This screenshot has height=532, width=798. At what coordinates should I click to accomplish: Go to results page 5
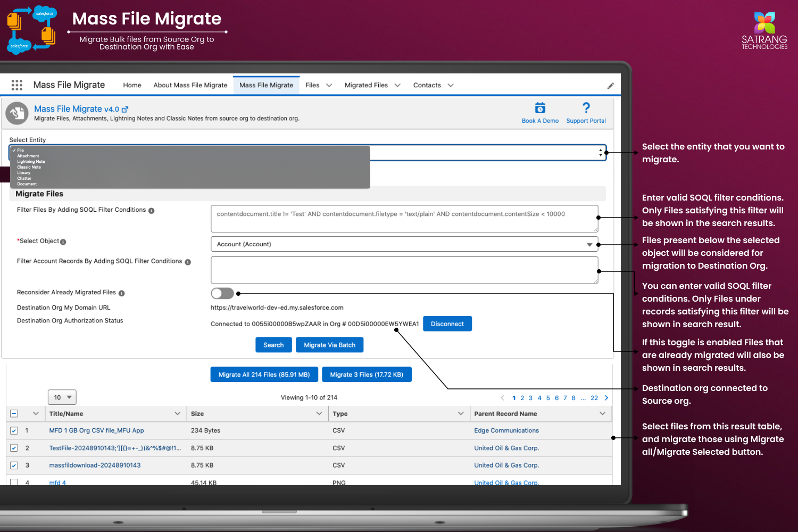click(548, 398)
